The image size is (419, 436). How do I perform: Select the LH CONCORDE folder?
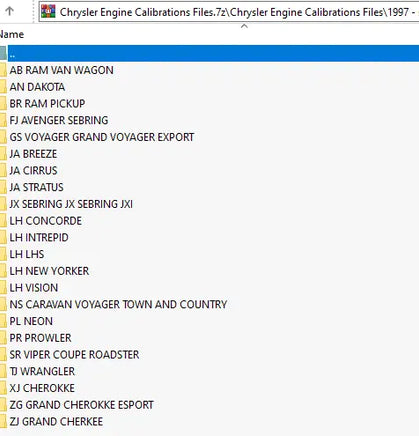45,221
